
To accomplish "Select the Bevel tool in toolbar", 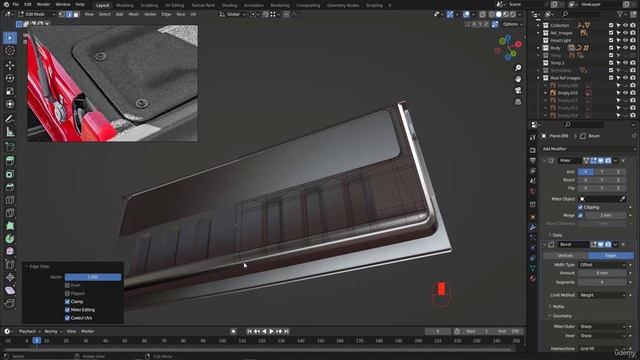I will (x=10, y=187).
